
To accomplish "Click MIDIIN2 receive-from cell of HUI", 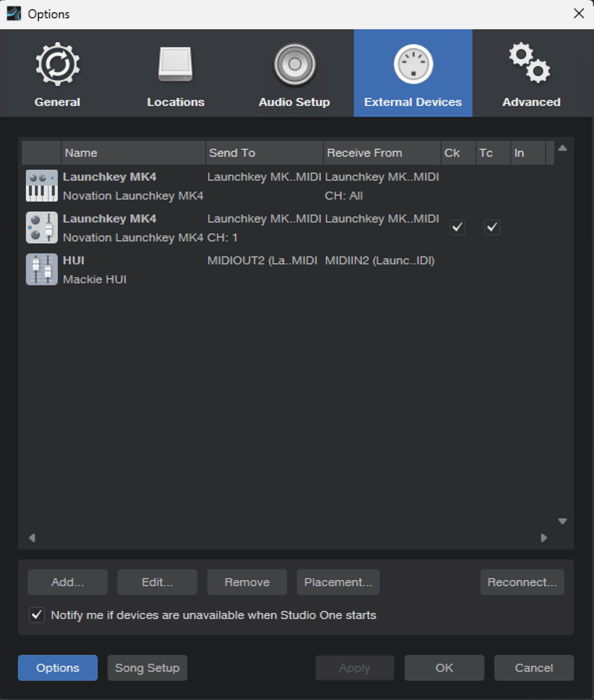I will tap(379, 260).
